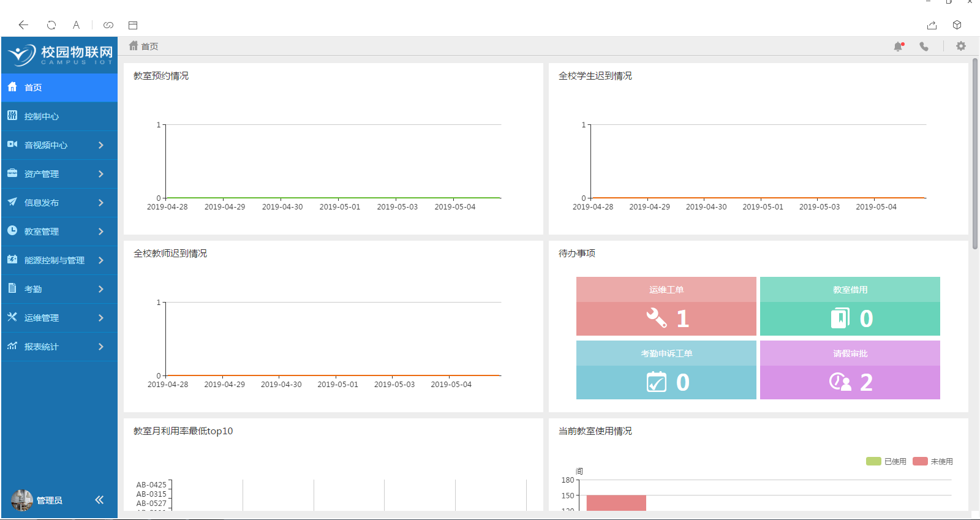The image size is (980, 520).
Task: Click the home icon in breadcrumb
Action: [x=133, y=46]
